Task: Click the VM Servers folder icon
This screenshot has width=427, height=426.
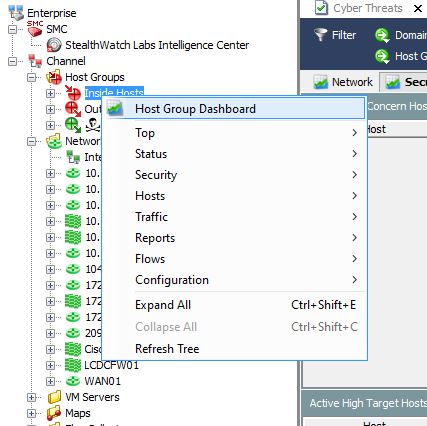Action: pyautogui.click(x=54, y=397)
